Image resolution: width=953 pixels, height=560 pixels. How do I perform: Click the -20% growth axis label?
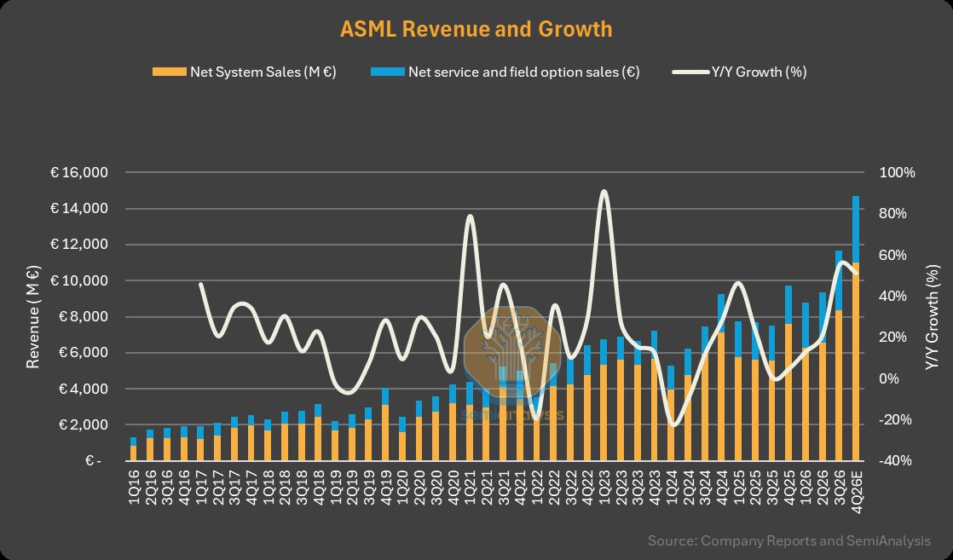(895, 419)
